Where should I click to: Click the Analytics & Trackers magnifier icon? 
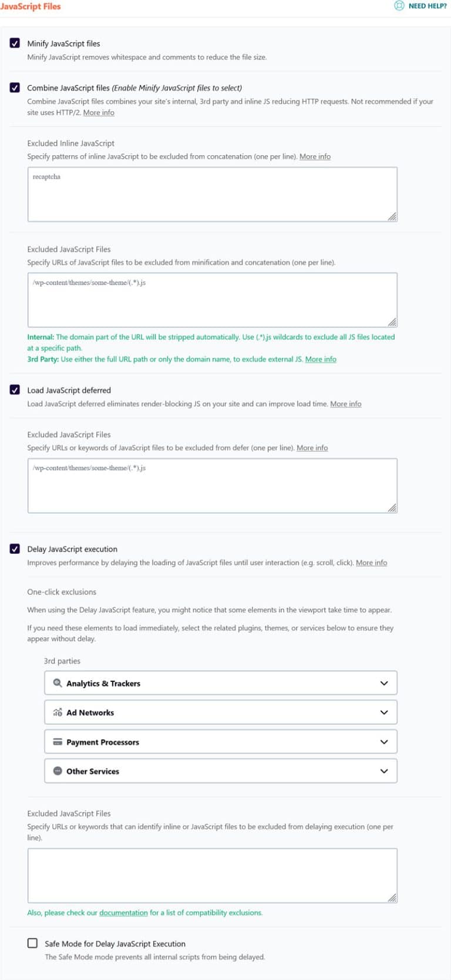tap(58, 683)
